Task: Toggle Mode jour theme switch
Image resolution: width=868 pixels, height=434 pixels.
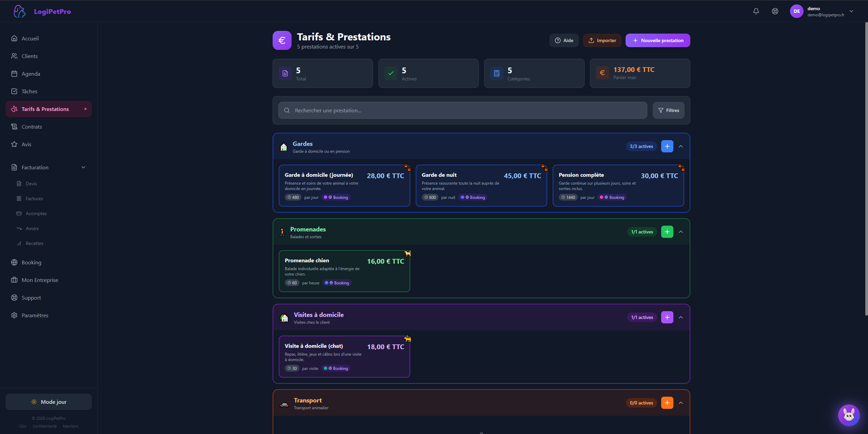Action: point(48,402)
